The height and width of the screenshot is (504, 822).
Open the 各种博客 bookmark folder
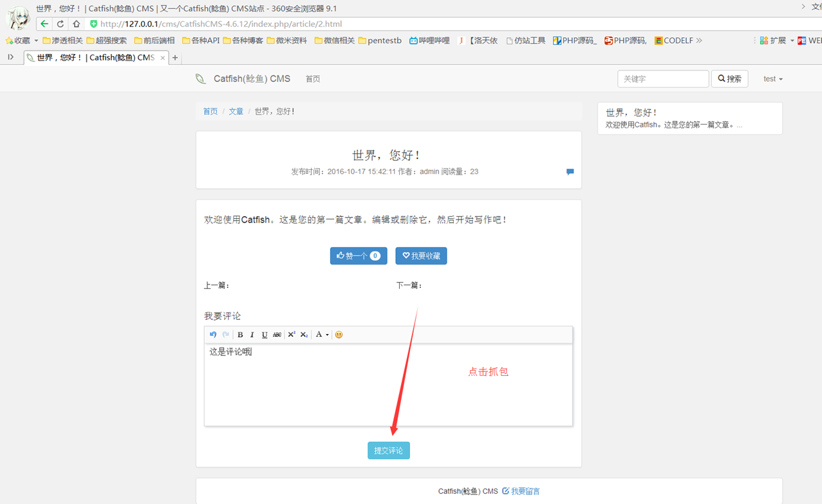coord(243,41)
